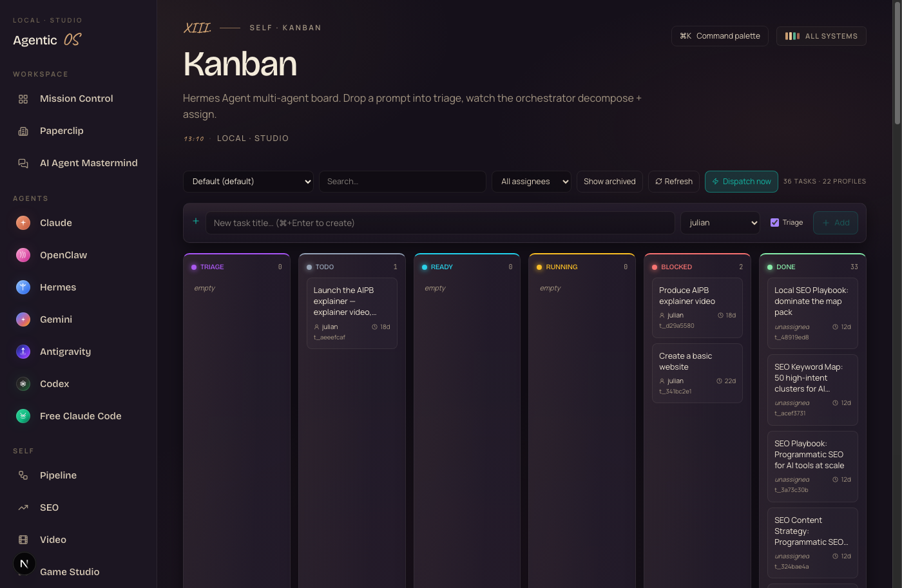This screenshot has height=588, width=902.
Task: Click the Pipeline sidebar icon
Action: (23, 475)
